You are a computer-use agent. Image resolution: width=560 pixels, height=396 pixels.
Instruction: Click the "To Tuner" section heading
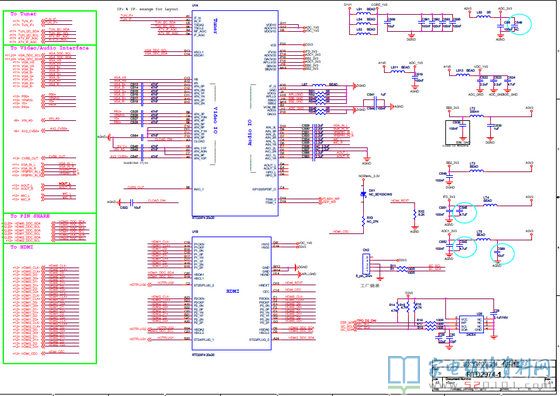tap(23, 14)
